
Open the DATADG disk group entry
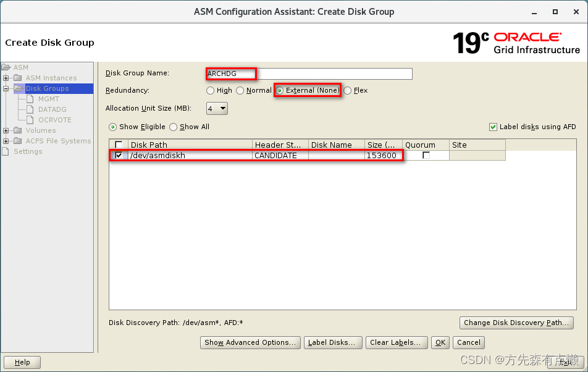pos(52,109)
